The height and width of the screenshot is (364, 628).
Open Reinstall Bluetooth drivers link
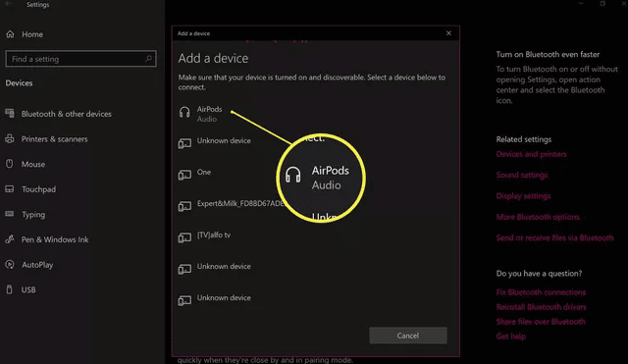(541, 307)
